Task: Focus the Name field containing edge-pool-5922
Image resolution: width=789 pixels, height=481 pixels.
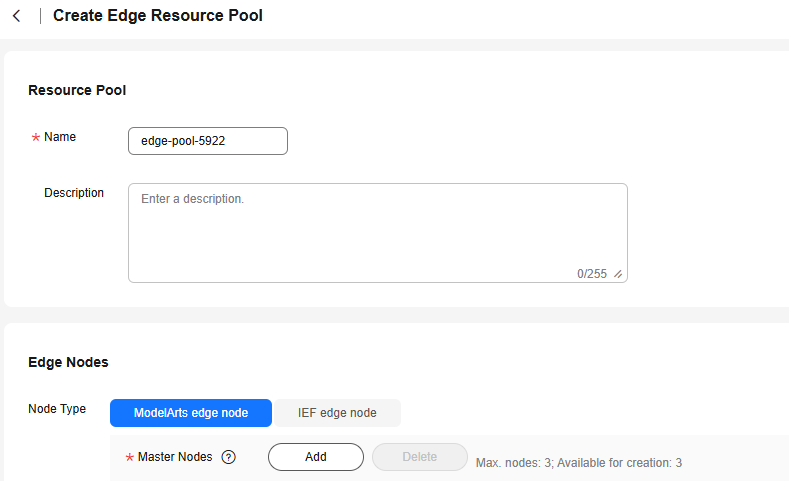Action: 208,141
